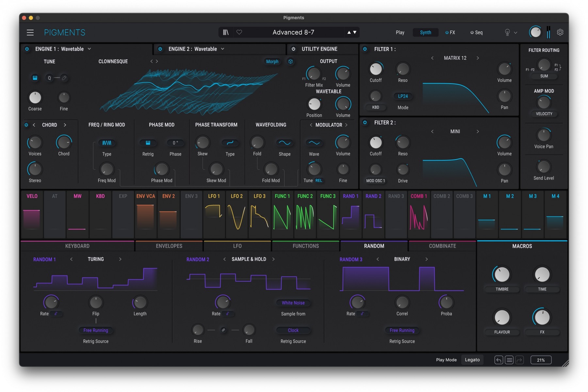Click Random 1 Free Running retrig source
Viewport: 588px width, 392px height.
(x=96, y=330)
